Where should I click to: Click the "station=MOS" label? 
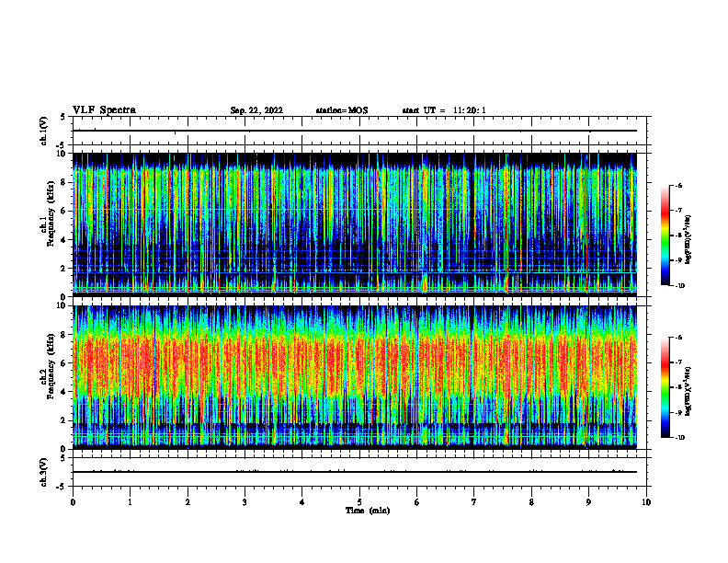coord(342,110)
